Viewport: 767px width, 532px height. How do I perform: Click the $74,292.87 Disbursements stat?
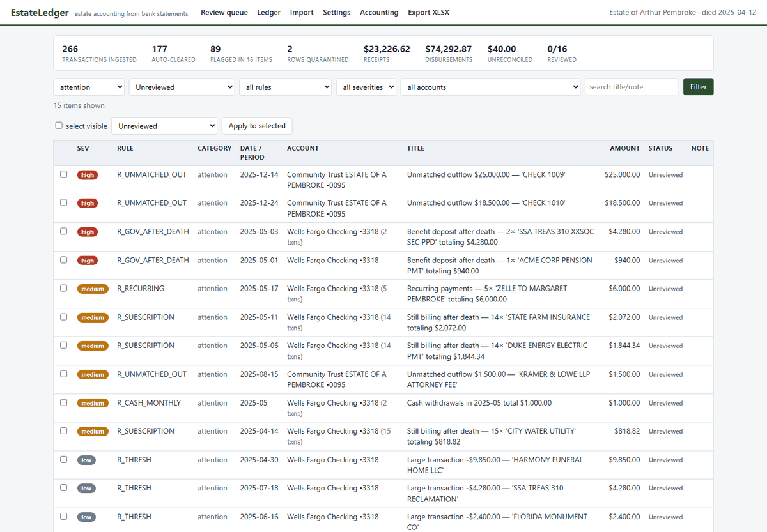(449, 53)
